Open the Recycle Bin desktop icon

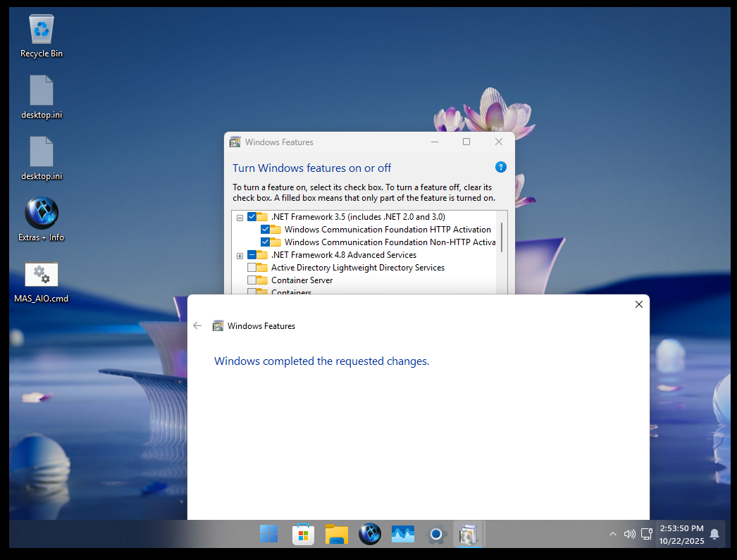[x=42, y=36]
